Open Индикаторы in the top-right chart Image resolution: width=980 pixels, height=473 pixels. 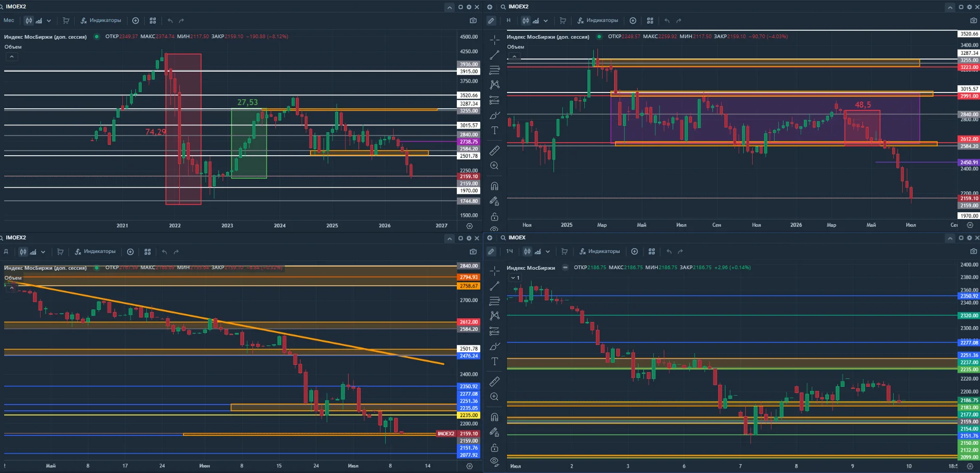click(598, 20)
